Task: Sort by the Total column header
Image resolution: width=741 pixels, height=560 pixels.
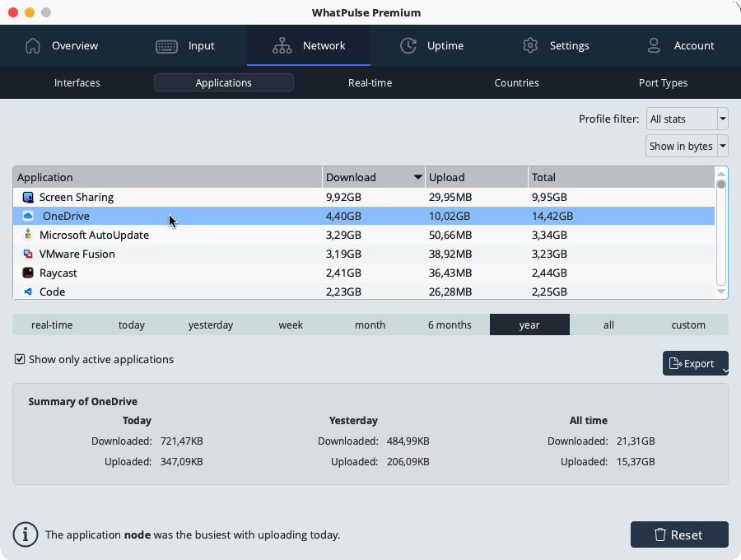Action: 621,177
